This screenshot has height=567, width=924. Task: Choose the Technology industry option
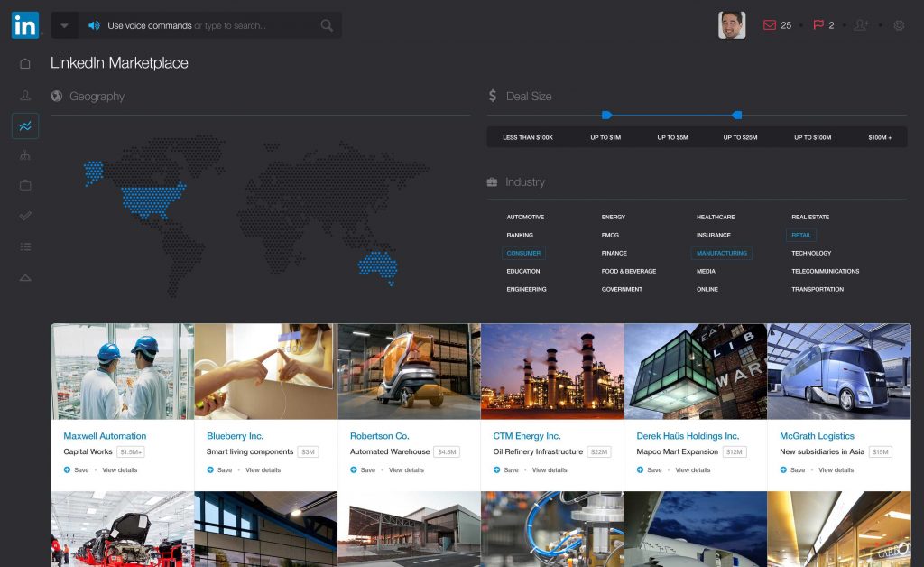point(811,254)
